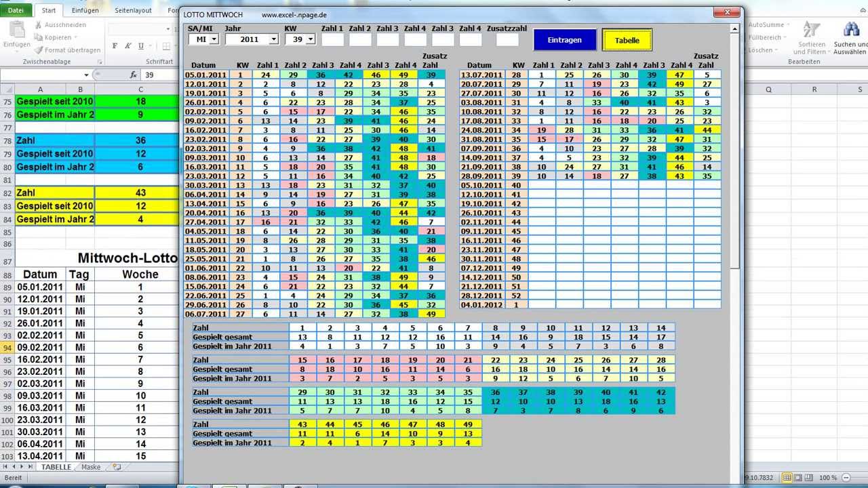The image size is (868, 488).
Task: Switch to the Seitenlayout ribbon tab
Action: point(133,10)
